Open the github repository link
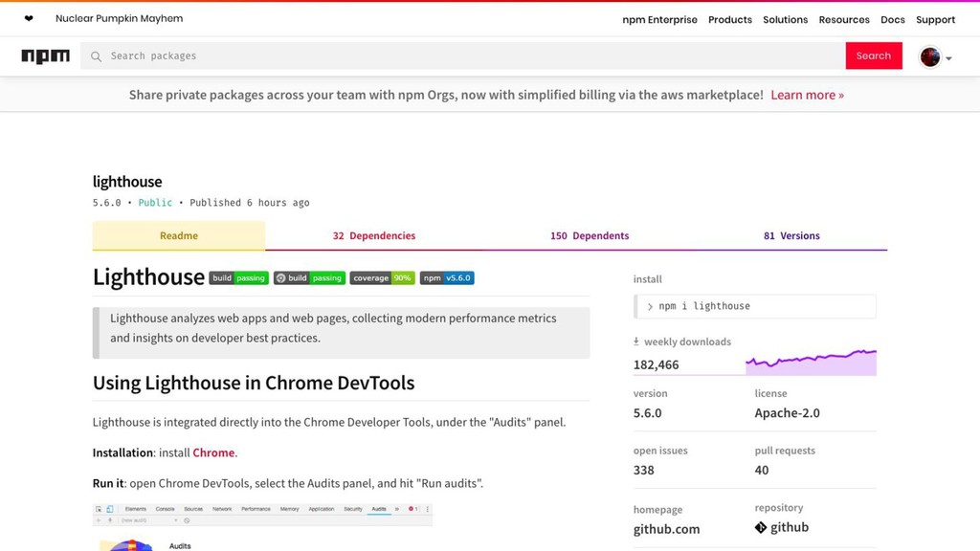 [x=790, y=527]
